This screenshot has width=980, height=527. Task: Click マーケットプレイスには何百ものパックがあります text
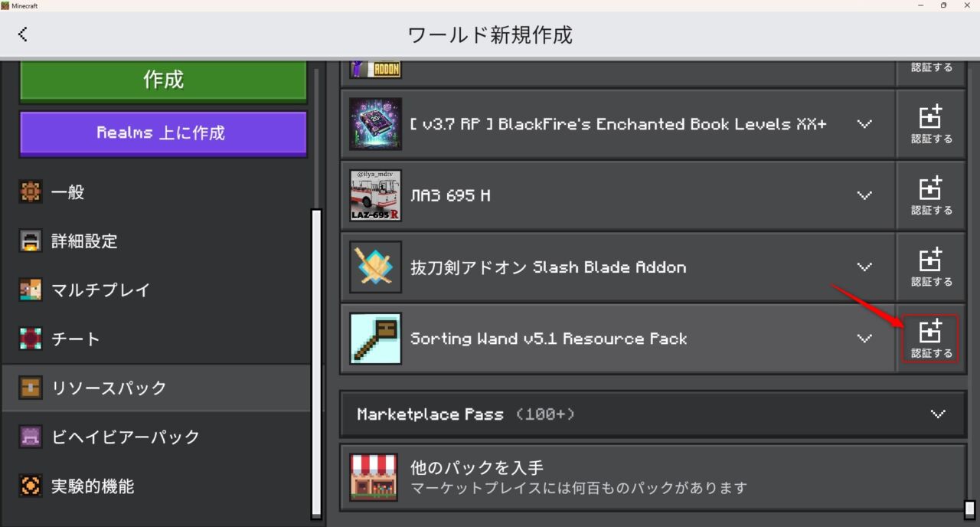(579, 488)
